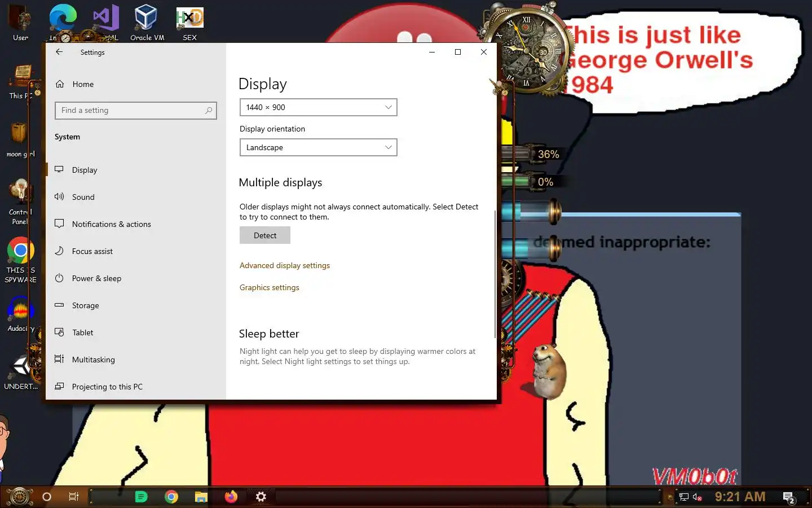Open the Chrome THIS IS SPYWARE desktop icon
812x508 pixels.
pyautogui.click(x=20, y=260)
